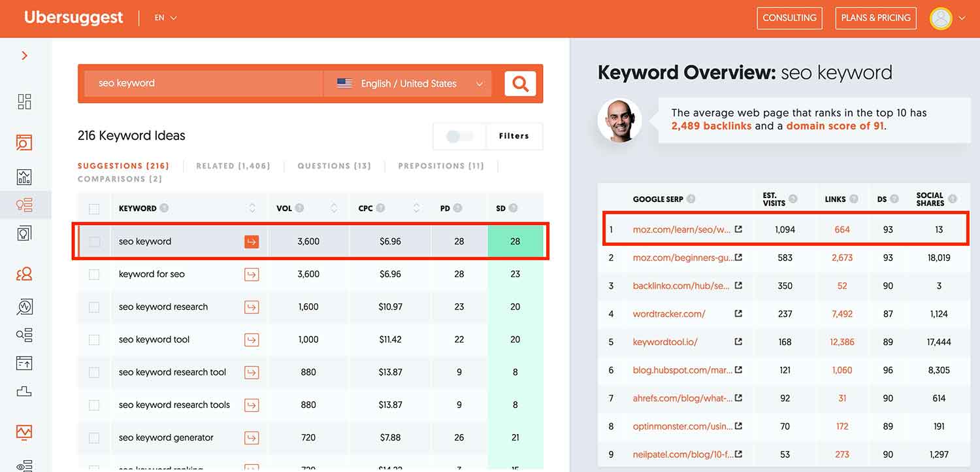Open the people/competitors sidebar icon

pyautogui.click(x=25, y=274)
